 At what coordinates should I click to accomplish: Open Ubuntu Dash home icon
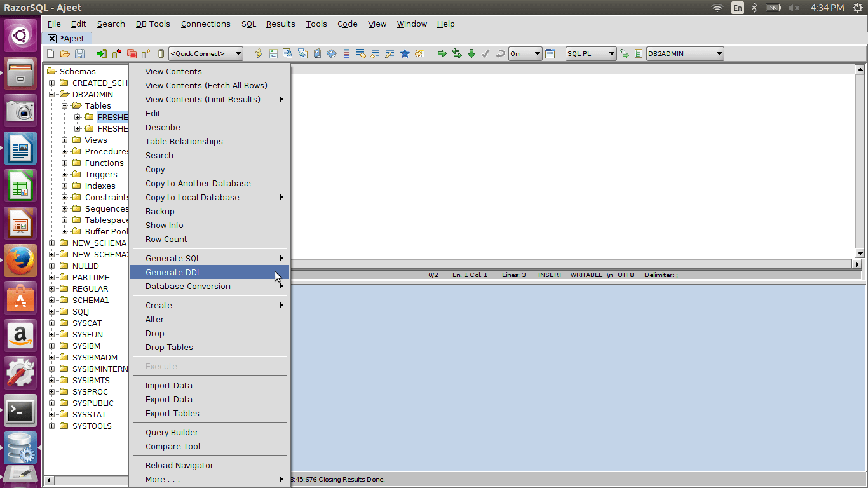point(21,36)
